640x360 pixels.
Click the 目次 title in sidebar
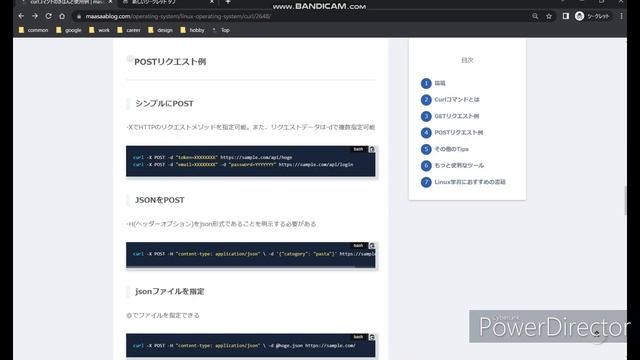[467, 60]
